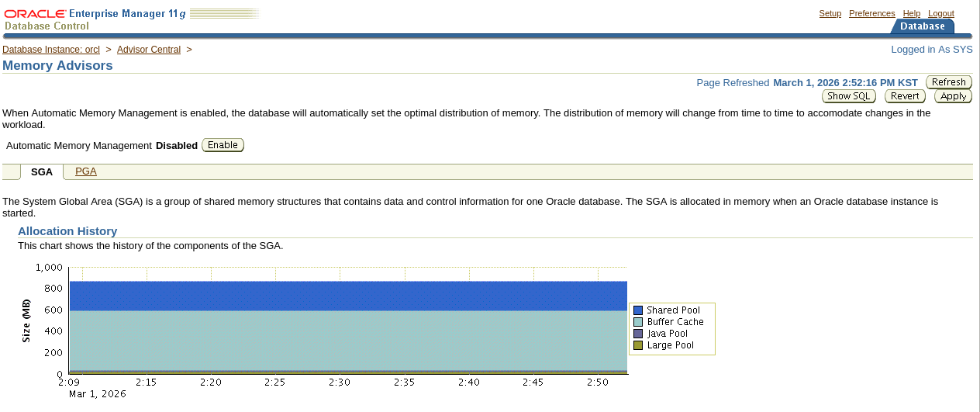
Task: Go to Advisor Central breadcrumb
Action: coord(149,50)
